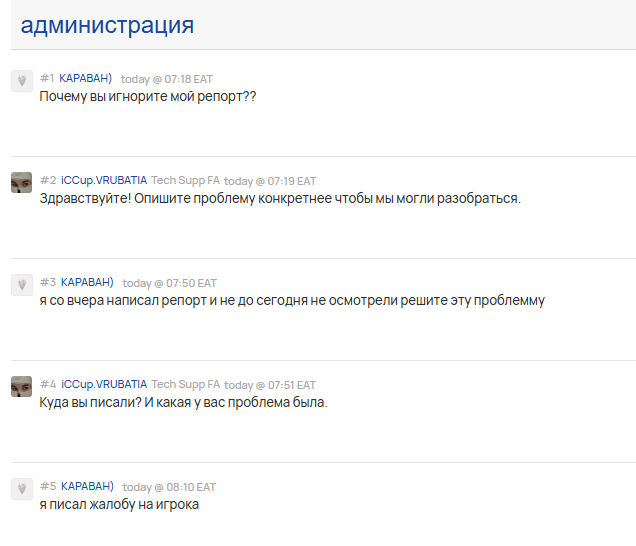Select post number #3 permalink
This screenshot has width=636, height=546.
(48, 282)
